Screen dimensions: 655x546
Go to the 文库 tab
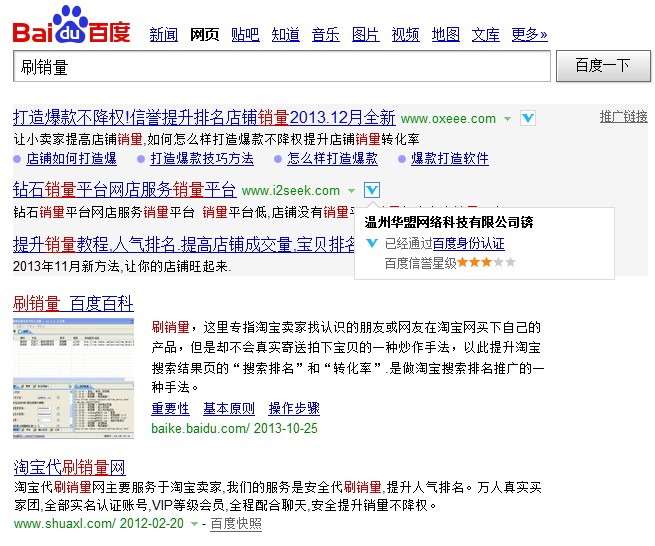tap(485, 34)
